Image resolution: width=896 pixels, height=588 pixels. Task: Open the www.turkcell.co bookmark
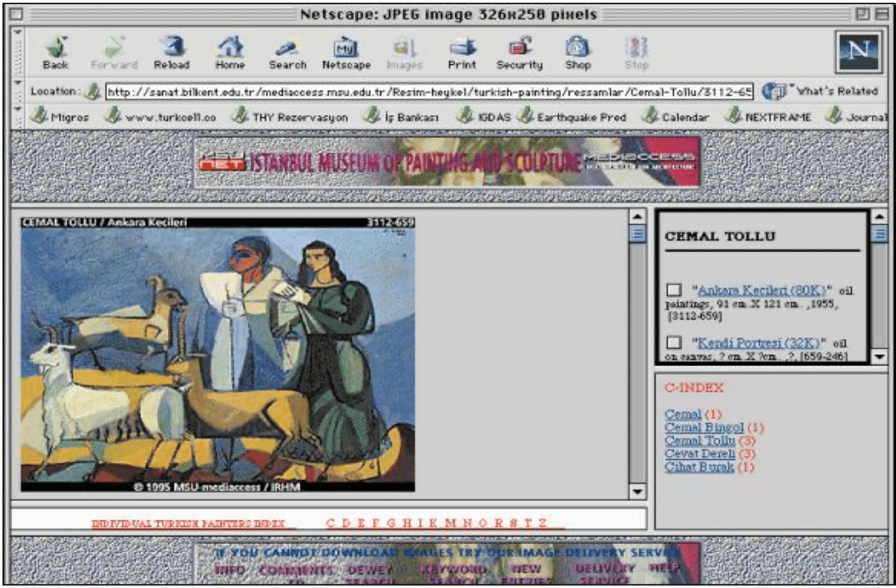(161, 116)
